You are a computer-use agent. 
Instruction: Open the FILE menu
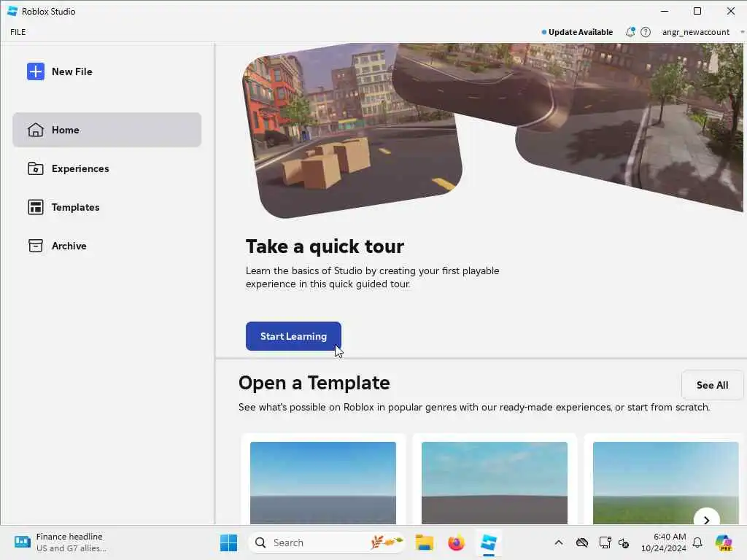click(18, 32)
